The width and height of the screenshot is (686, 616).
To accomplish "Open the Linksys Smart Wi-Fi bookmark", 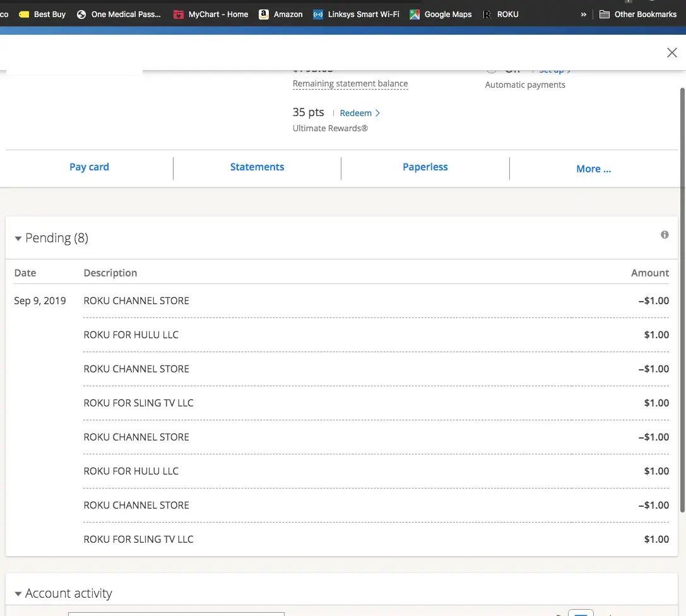I will click(357, 14).
